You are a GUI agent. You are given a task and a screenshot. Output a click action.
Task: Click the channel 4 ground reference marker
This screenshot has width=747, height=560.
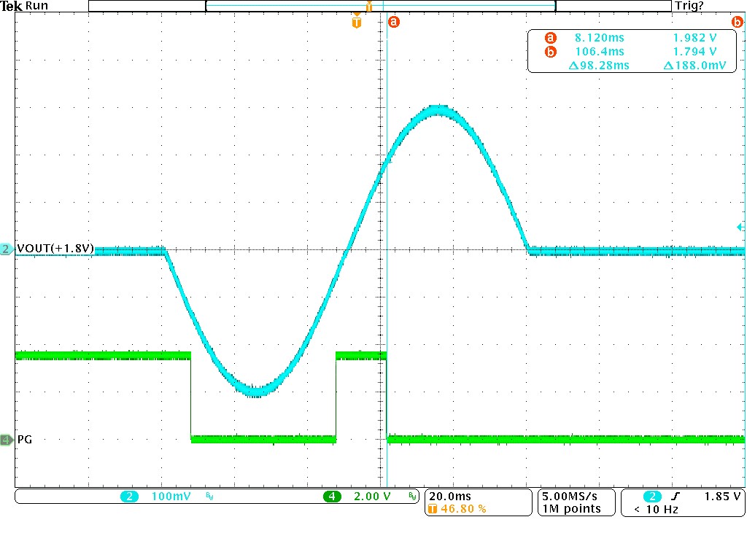(7, 440)
